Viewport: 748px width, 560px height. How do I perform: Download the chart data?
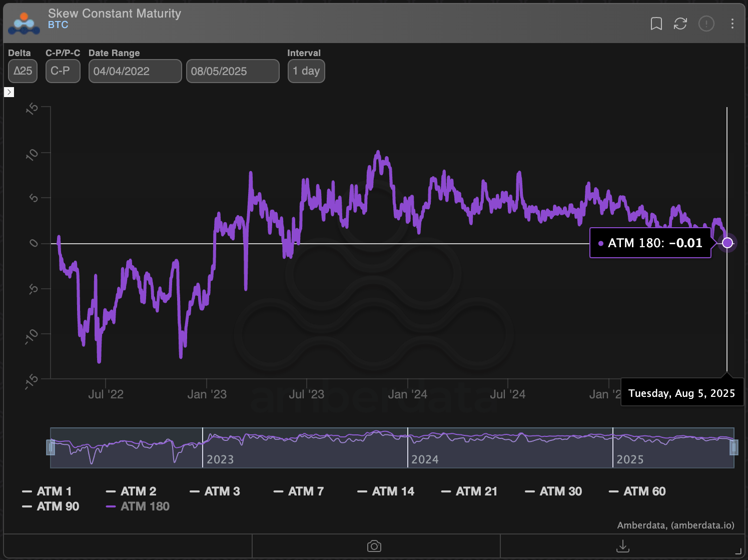click(623, 546)
